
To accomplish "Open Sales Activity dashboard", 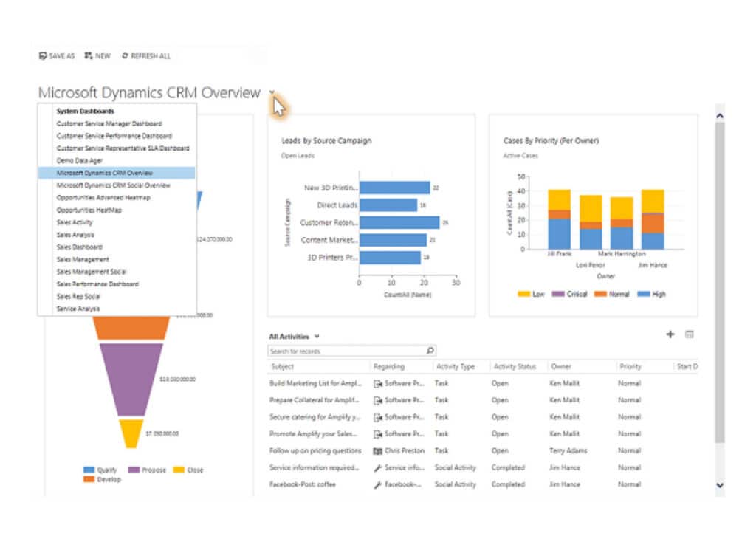I will (75, 222).
